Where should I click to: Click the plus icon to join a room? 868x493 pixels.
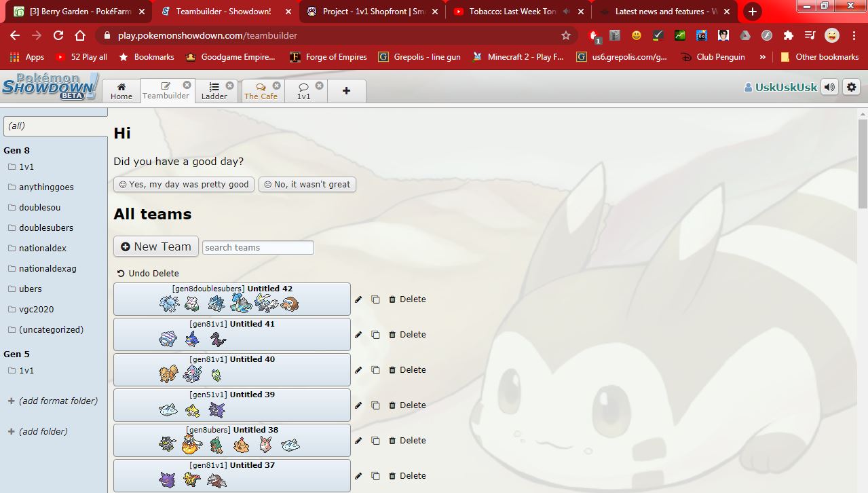click(x=346, y=91)
